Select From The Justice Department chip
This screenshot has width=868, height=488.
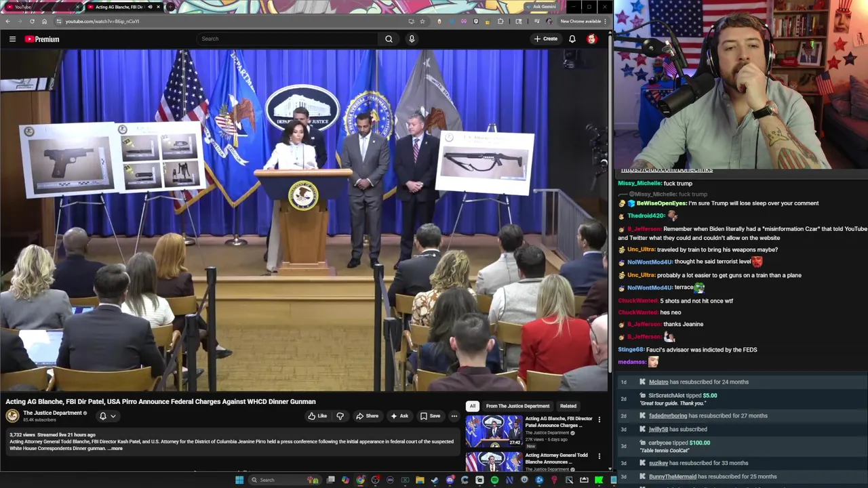click(517, 406)
